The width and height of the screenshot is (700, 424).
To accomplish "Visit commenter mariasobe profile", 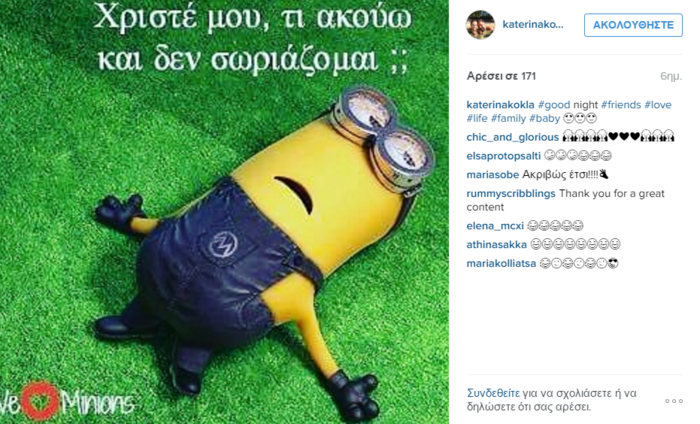I will (x=492, y=175).
